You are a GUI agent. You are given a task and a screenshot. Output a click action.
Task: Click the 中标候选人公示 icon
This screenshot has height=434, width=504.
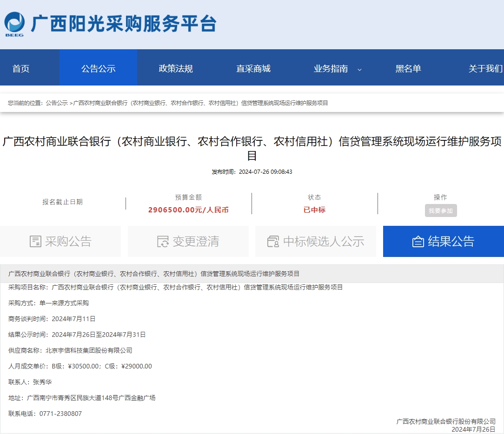273,241
